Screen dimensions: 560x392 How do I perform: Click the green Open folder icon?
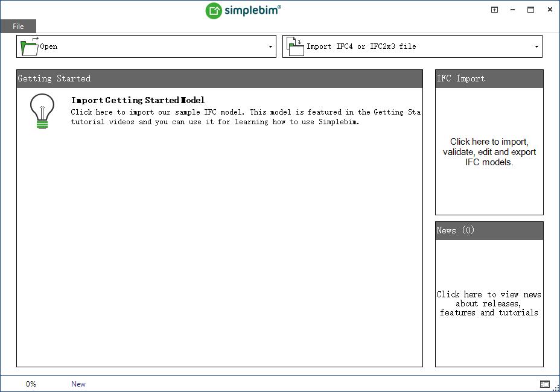30,46
